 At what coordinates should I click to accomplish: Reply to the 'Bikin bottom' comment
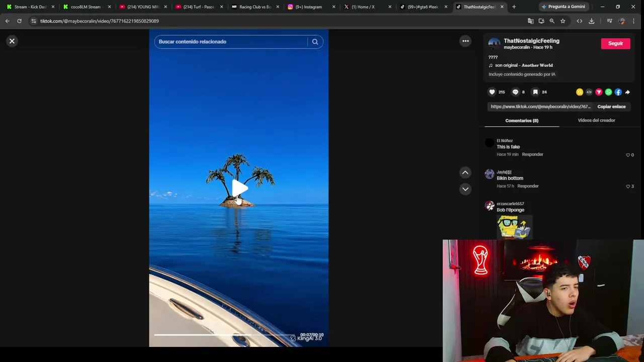click(x=528, y=186)
